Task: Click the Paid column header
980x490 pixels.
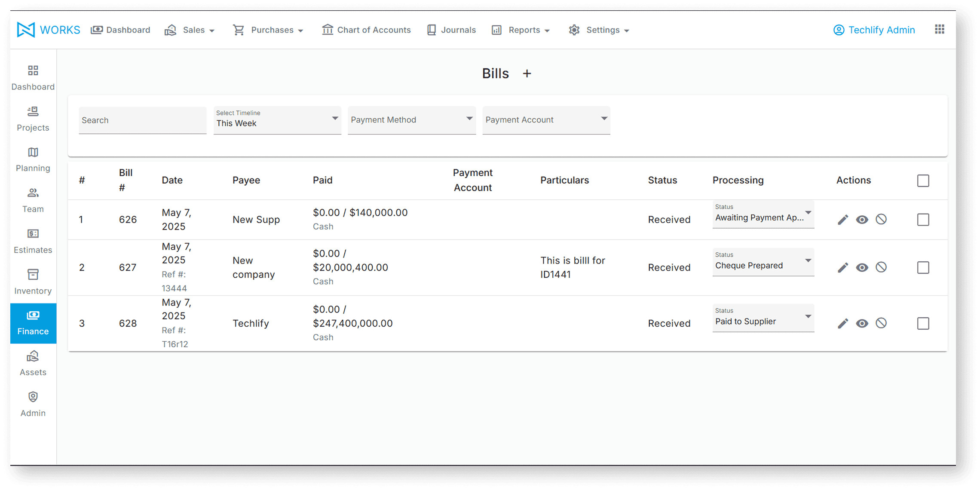Action: 322,180
